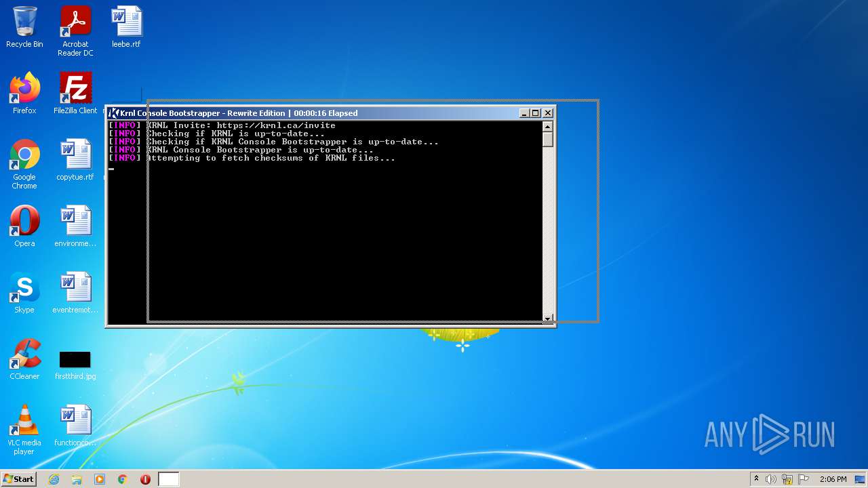Open Chrome from the taskbar
This screenshot has height=488, width=868.
(x=123, y=479)
